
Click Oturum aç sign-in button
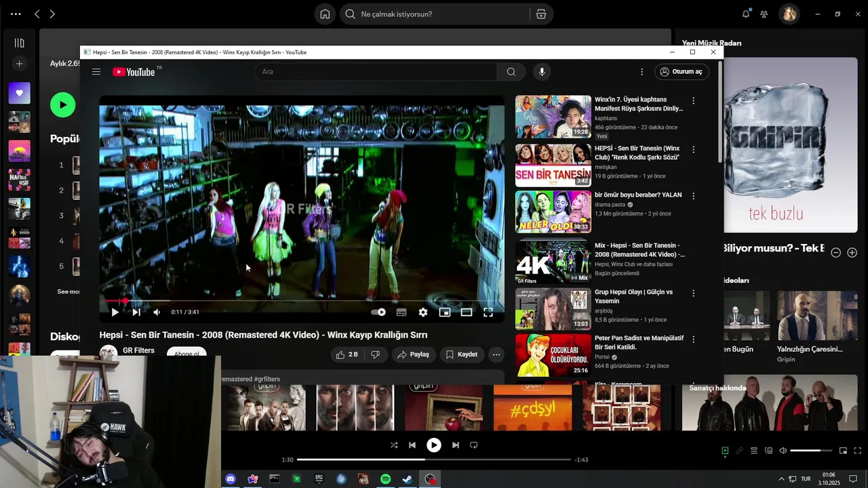point(682,72)
